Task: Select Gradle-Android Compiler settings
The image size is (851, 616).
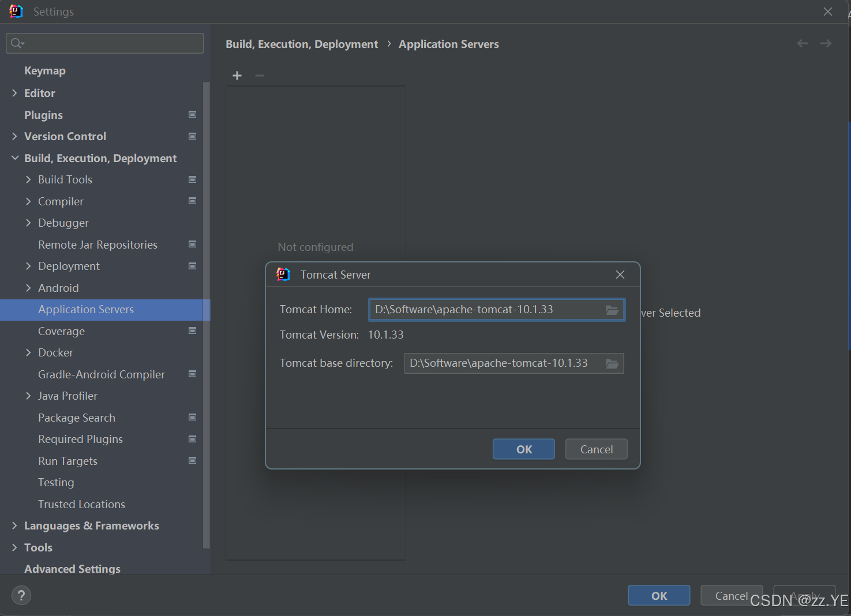Action: pos(102,374)
